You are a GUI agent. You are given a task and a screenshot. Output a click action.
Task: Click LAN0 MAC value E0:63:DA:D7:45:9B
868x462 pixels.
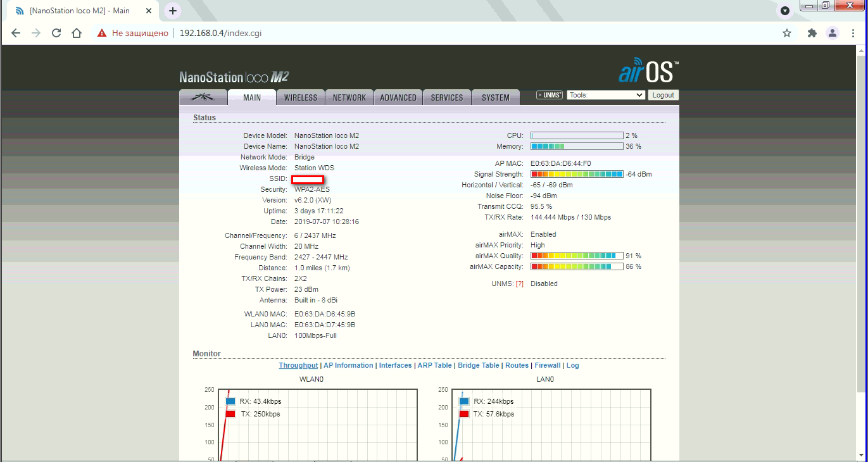(325, 325)
